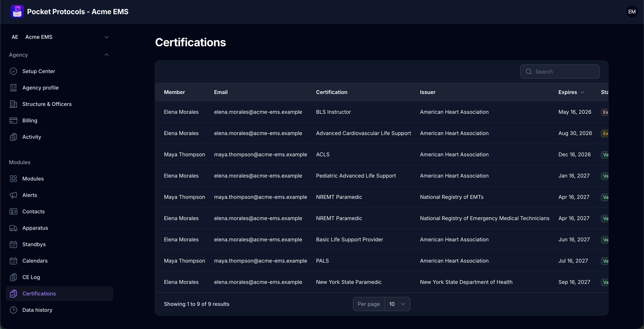Open Data history page

(x=59, y=310)
